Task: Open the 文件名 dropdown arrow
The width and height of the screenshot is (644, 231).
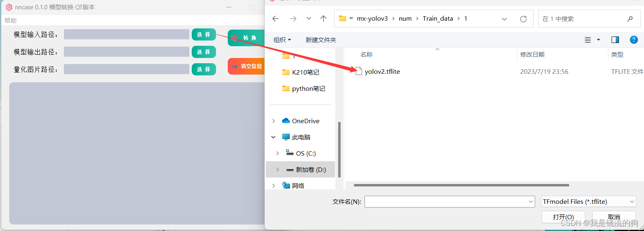Action: point(531,201)
